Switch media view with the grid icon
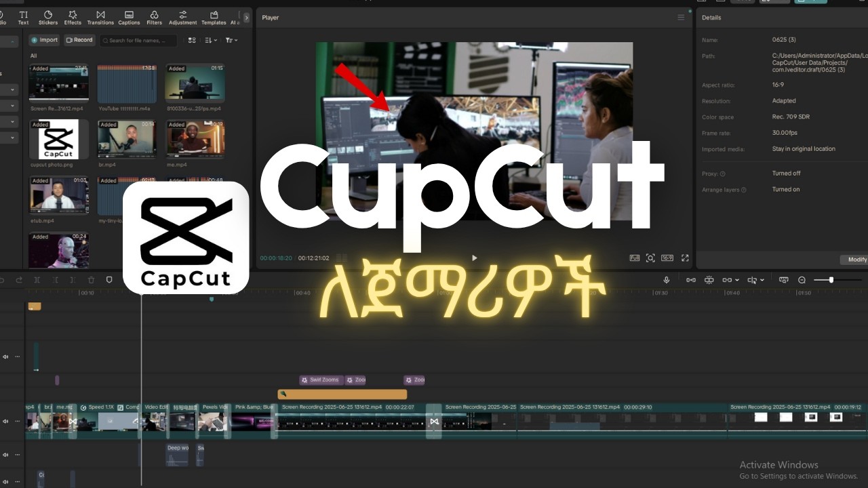Screen dimensions: 868x488 tap(192, 41)
